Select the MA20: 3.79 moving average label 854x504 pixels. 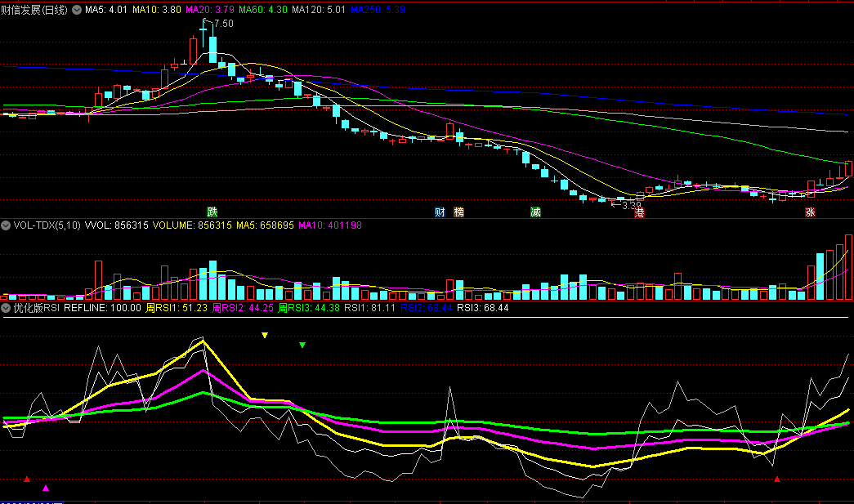pos(210,10)
